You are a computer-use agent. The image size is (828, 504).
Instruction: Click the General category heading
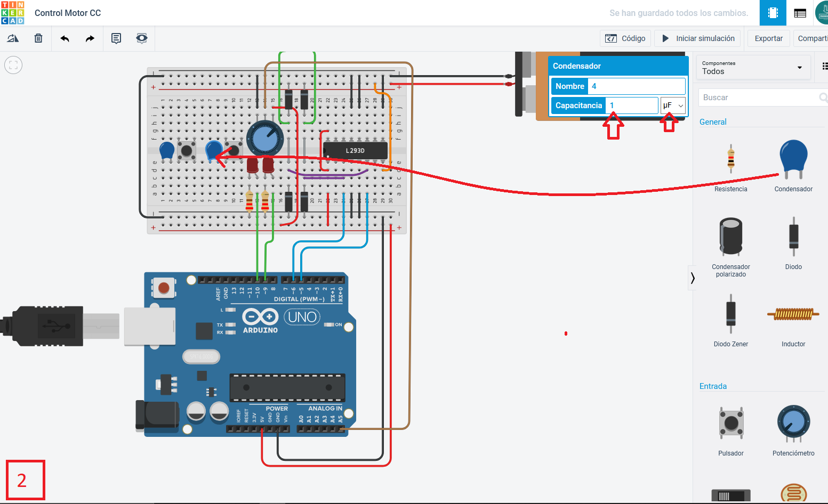coord(713,122)
